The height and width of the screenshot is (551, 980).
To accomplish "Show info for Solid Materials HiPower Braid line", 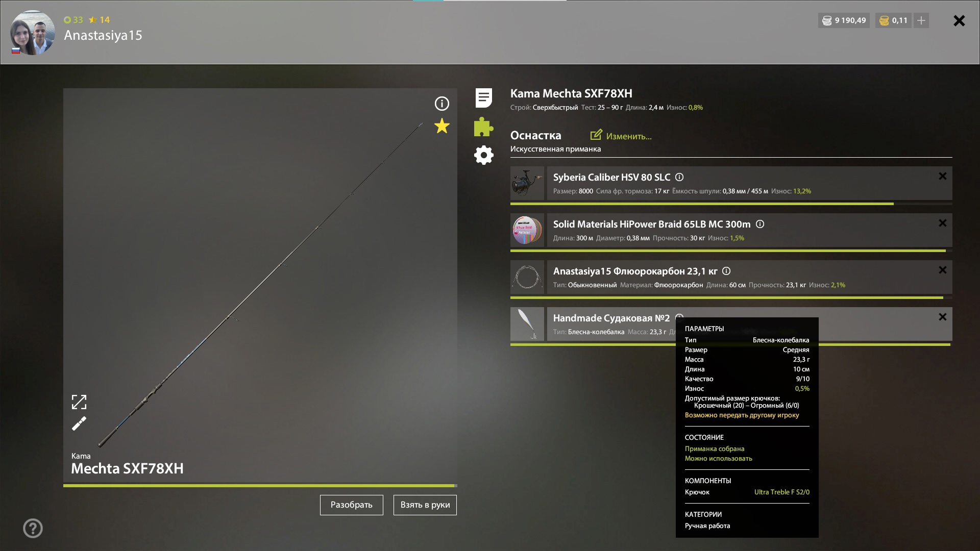I will click(759, 224).
